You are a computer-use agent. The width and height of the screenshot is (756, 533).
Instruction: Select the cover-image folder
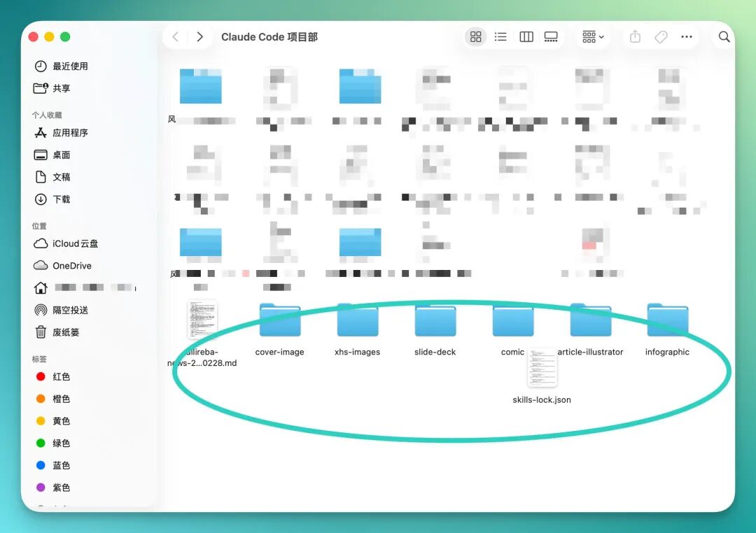tap(279, 330)
